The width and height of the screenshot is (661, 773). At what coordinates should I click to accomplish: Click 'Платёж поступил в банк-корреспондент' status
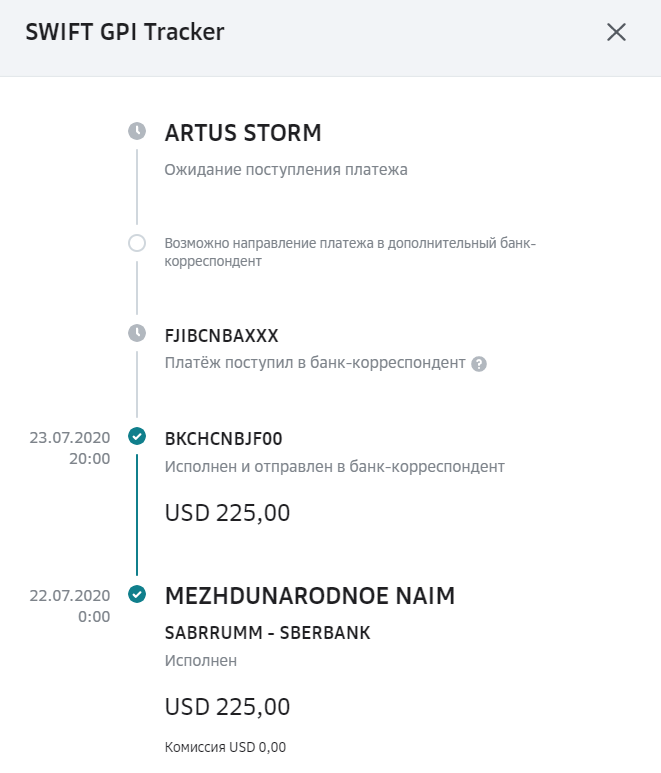[315, 362]
